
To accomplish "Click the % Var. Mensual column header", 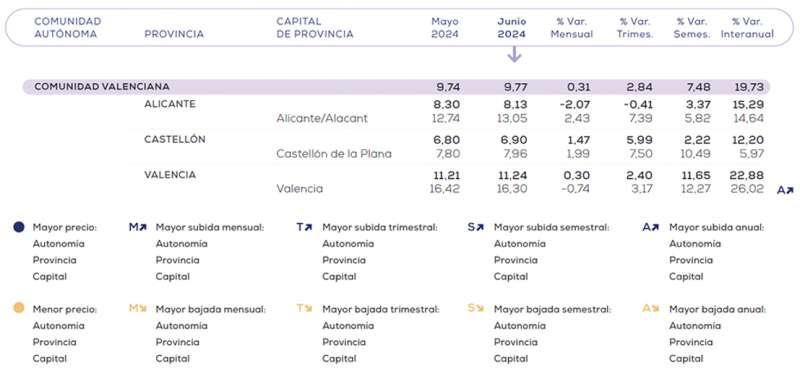I will (572, 28).
